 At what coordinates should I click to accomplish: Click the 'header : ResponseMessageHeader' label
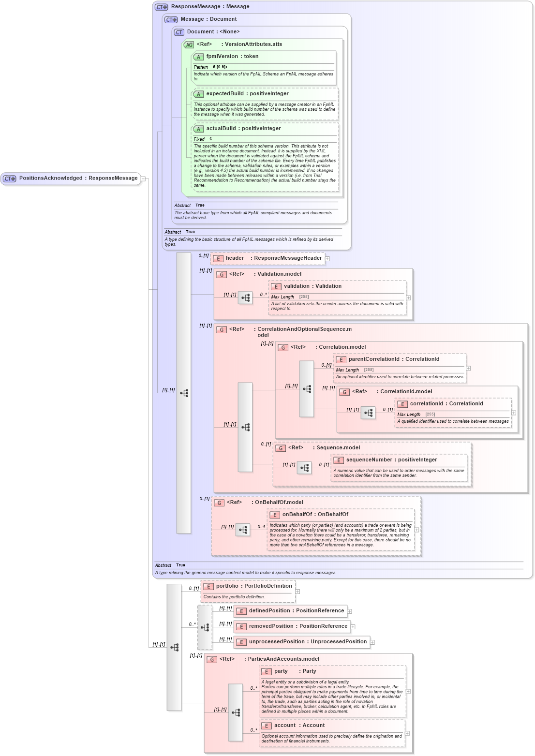(274, 258)
